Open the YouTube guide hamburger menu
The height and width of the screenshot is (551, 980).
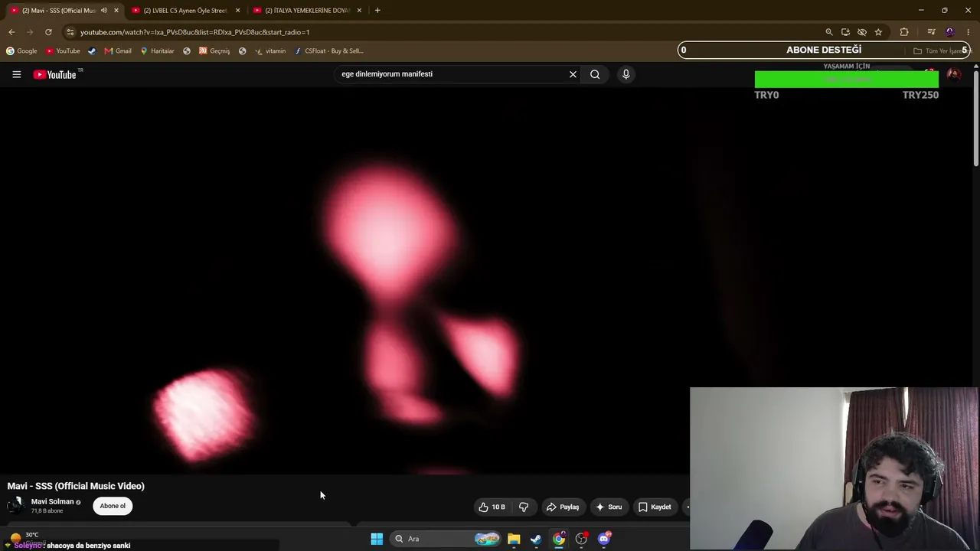(16, 74)
